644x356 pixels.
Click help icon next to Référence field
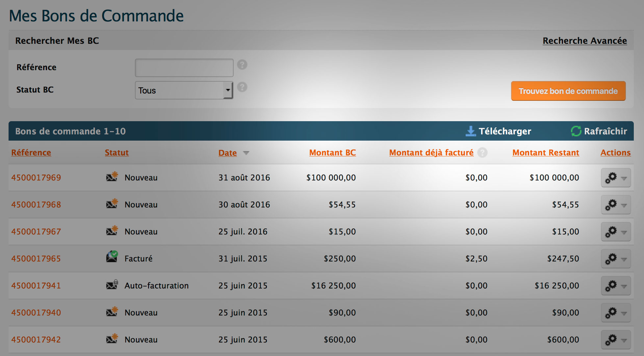click(x=242, y=65)
